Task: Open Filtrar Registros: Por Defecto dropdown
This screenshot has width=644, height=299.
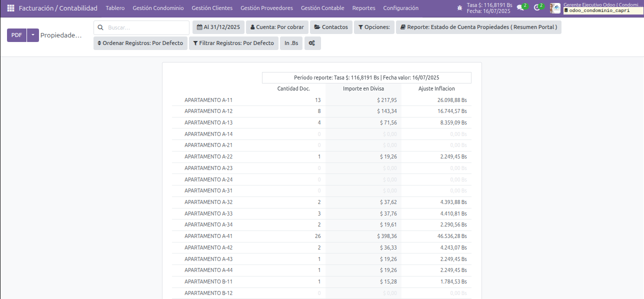Action: (x=233, y=43)
